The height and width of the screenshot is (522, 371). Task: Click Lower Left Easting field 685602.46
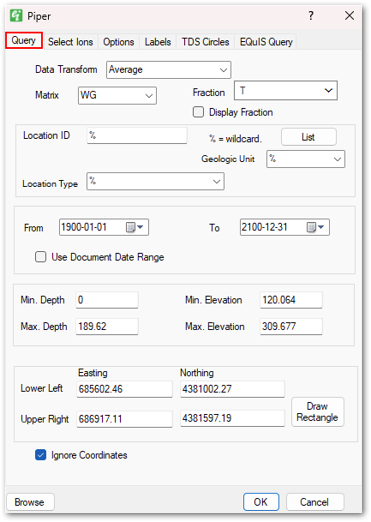(x=124, y=389)
